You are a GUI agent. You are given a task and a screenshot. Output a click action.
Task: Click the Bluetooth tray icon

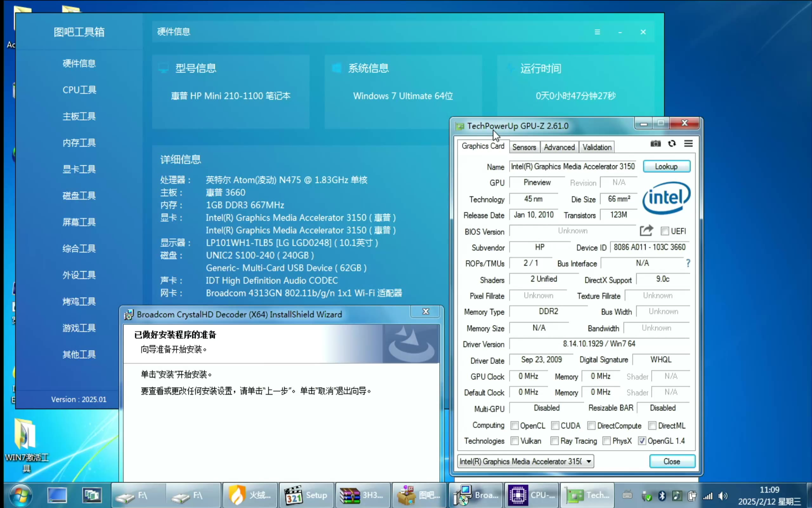tap(662, 495)
